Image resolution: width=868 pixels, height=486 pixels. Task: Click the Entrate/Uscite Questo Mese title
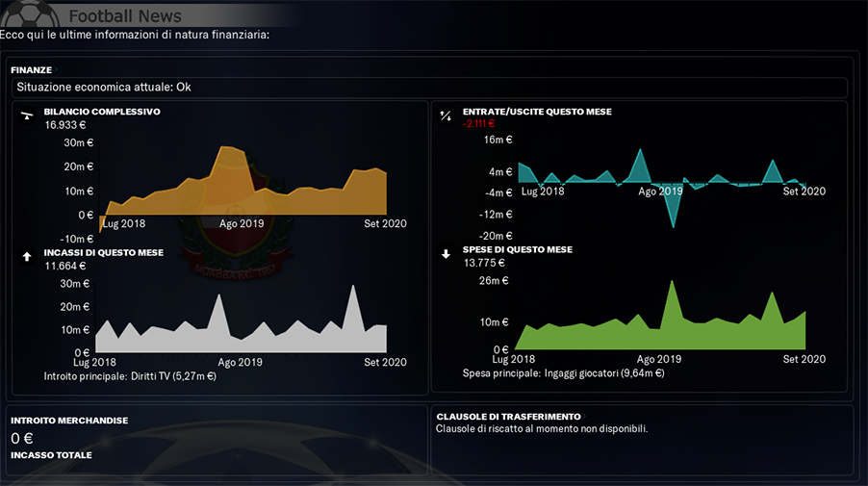(537, 112)
